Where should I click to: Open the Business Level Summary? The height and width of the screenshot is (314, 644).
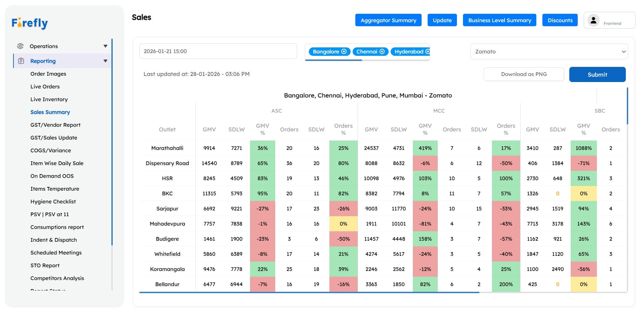point(499,20)
